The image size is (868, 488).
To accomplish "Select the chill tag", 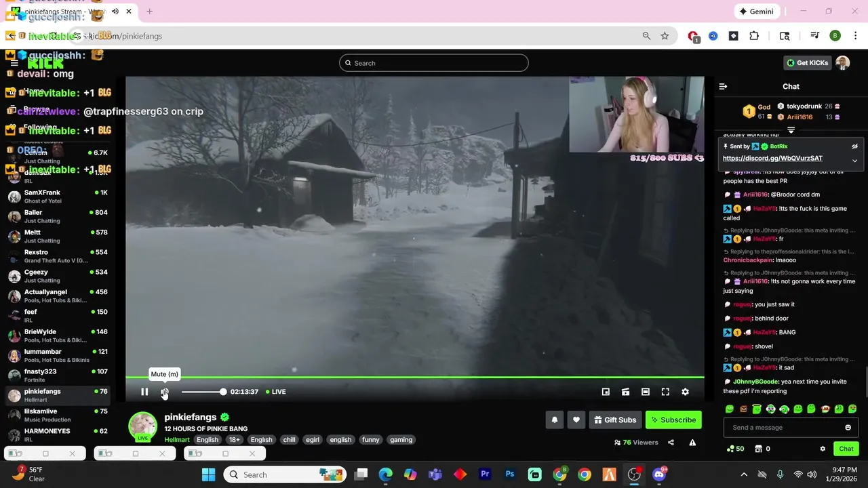I will click(290, 440).
